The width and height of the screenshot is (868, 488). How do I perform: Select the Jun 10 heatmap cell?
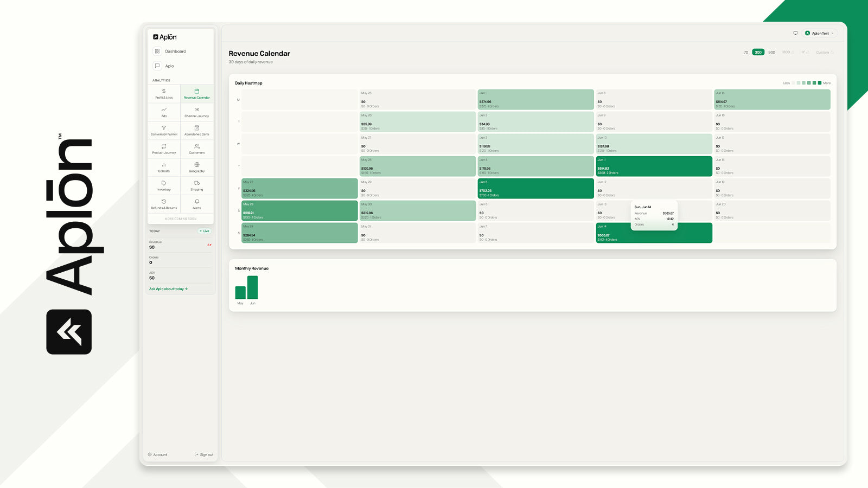654,144
